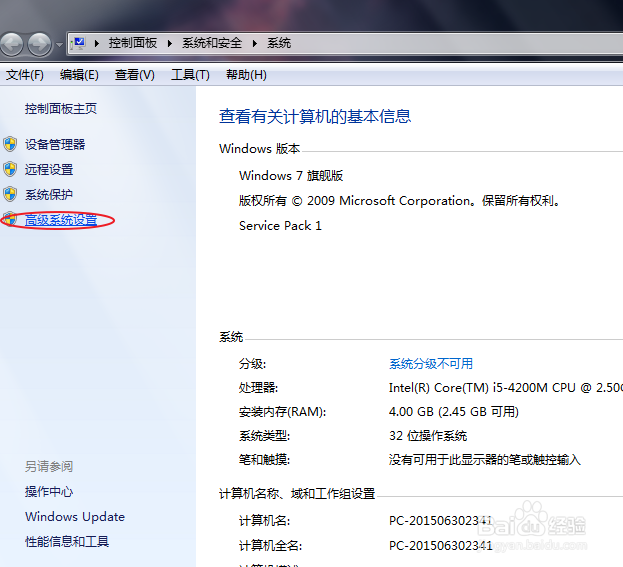The height and width of the screenshot is (567, 623).
Task: Click the computer icon in address bar
Action: coord(79,43)
